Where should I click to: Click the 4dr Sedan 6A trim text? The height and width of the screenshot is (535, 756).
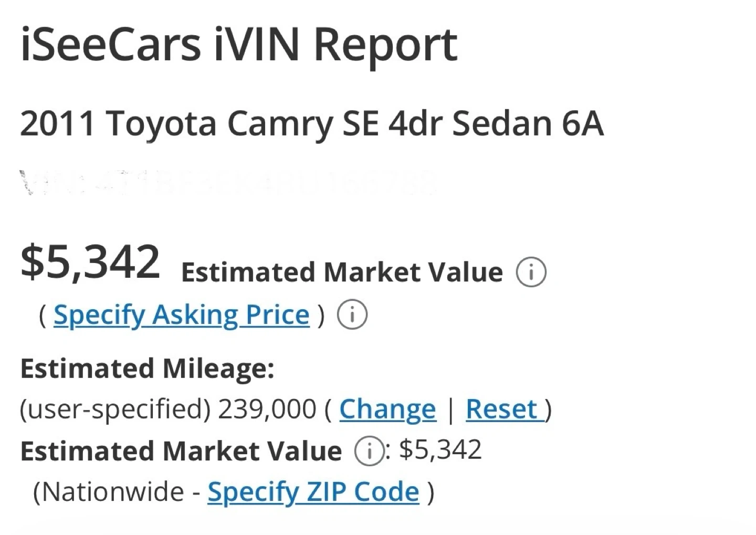tap(496, 124)
